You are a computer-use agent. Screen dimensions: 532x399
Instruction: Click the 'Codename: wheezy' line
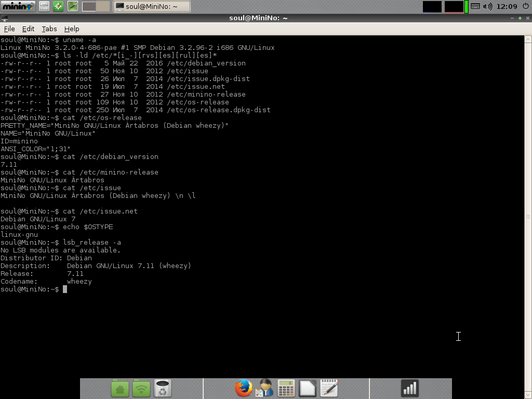pyautogui.click(x=46, y=282)
